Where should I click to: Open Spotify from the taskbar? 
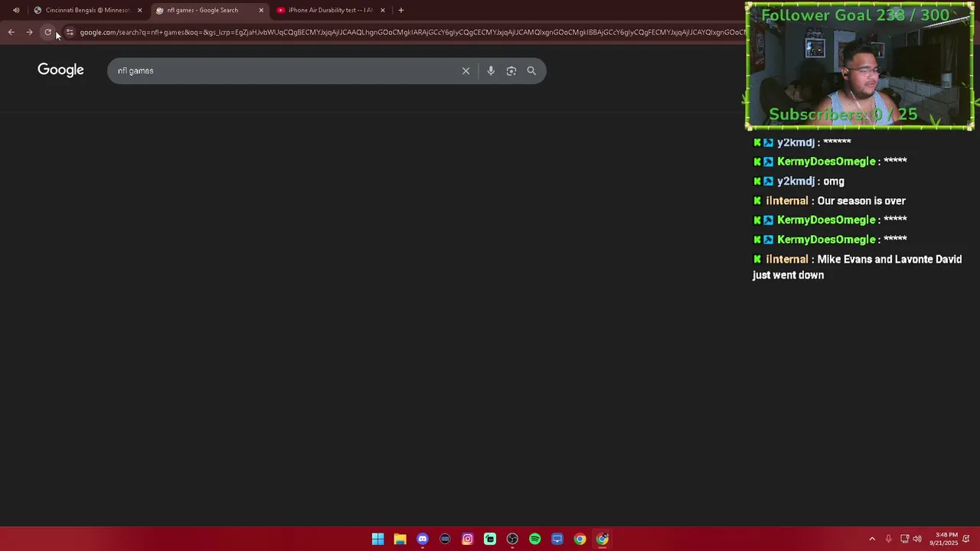(x=534, y=539)
